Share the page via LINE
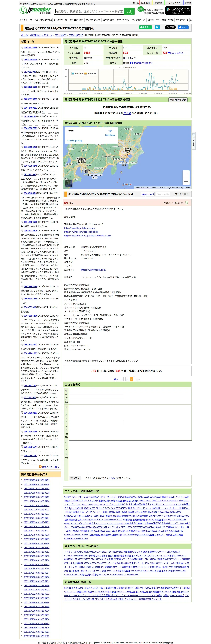This screenshot has height=644, width=211. (145, 27)
